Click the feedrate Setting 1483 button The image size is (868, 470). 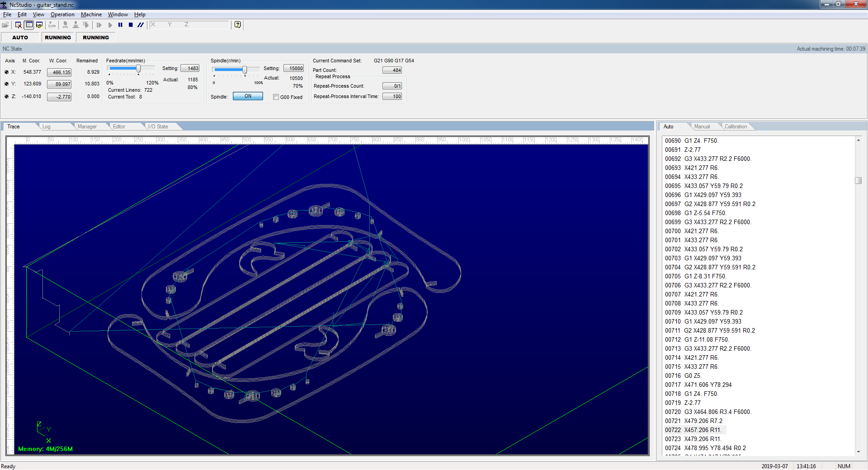click(190, 68)
